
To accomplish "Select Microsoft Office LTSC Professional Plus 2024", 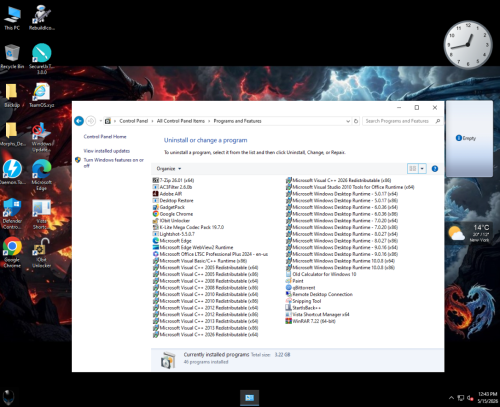I will (210, 254).
